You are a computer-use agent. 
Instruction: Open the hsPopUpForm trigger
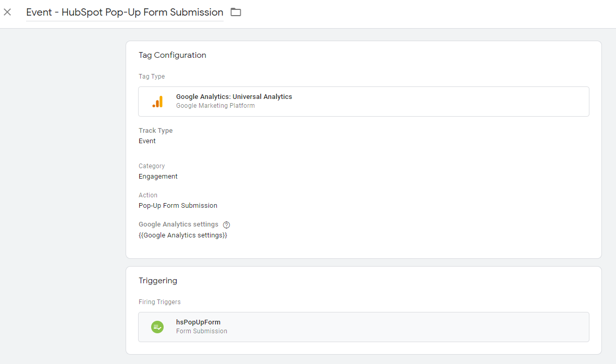(x=198, y=322)
